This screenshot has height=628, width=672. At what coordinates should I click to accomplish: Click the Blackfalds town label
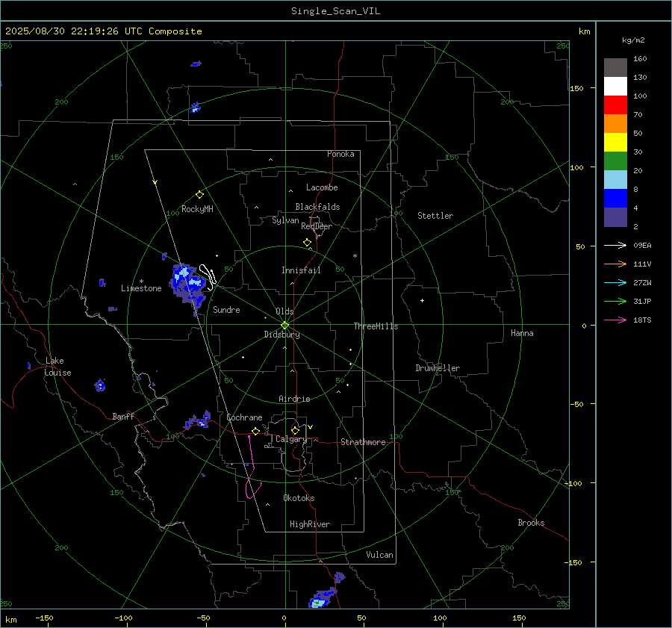click(x=317, y=207)
